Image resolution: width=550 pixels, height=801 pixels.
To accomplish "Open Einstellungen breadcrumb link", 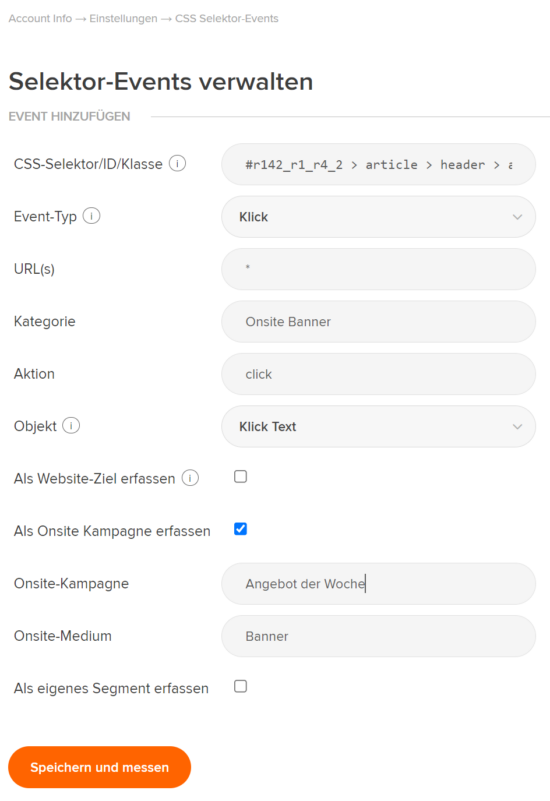I will [123, 18].
